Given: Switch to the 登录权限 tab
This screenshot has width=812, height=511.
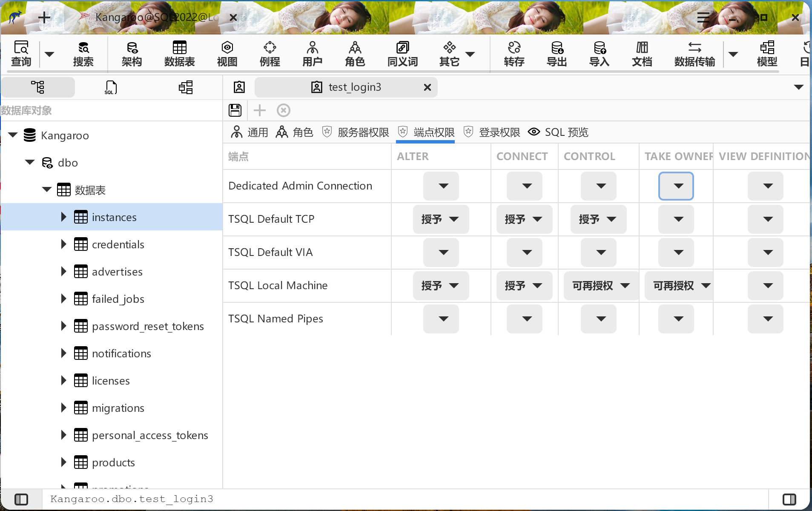Looking at the screenshot, I should tap(492, 132).
